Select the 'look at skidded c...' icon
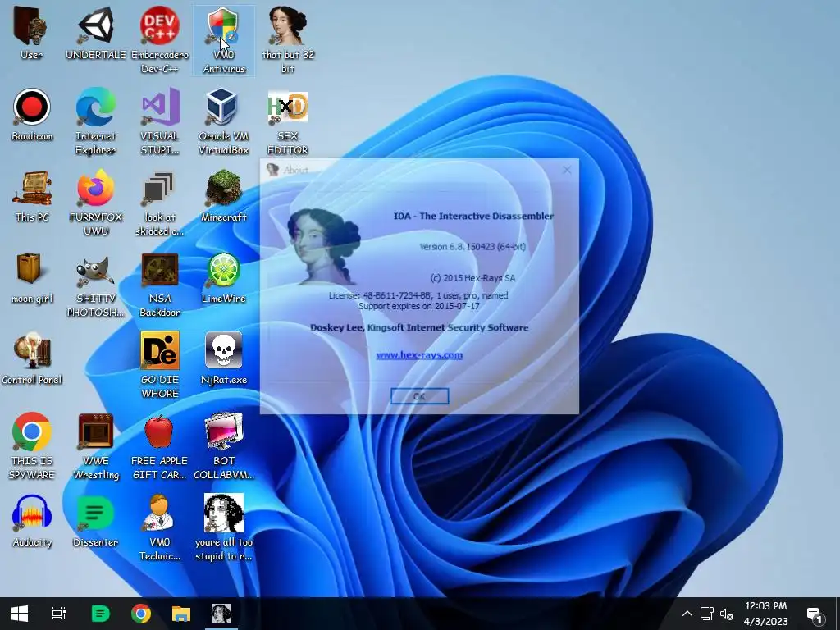 tap(160, 203)
